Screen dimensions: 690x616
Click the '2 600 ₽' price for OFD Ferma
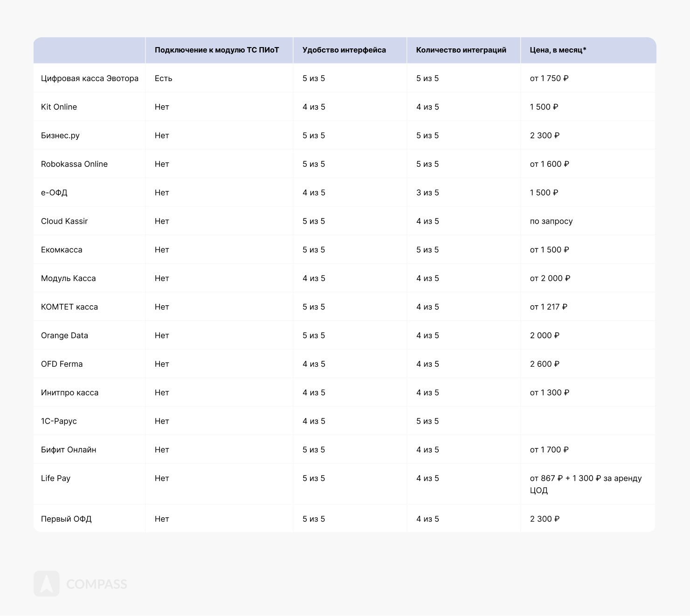(545, 364)
